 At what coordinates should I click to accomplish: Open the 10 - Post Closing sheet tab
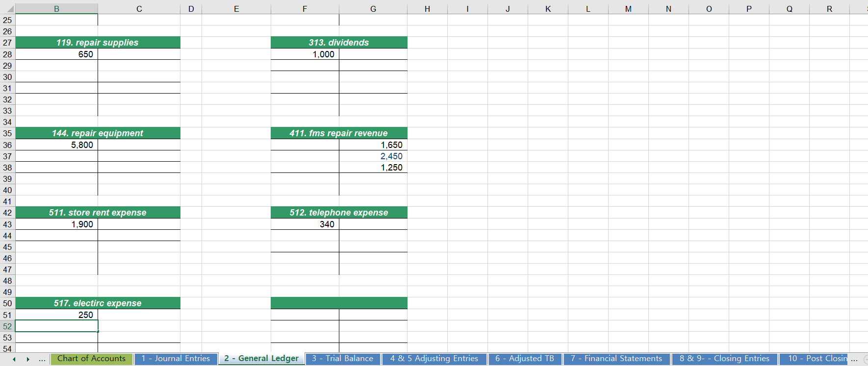coord(814,359)
